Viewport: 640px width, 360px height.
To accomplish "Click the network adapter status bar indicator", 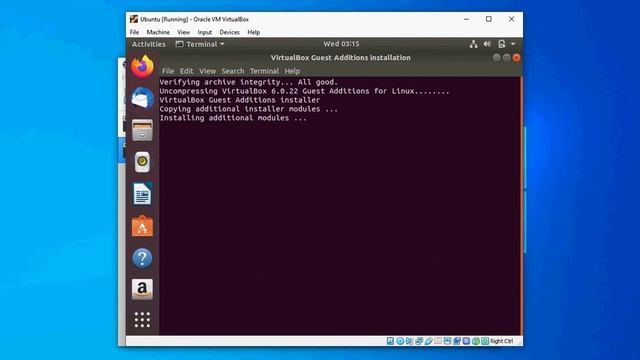I will [x=419, y=341].
